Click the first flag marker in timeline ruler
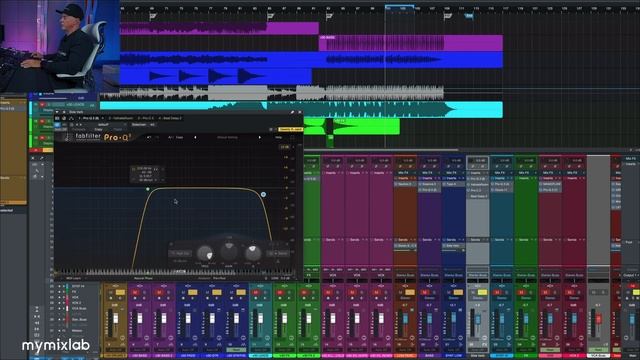Viewport: 640px width, 360px height. 153,16
